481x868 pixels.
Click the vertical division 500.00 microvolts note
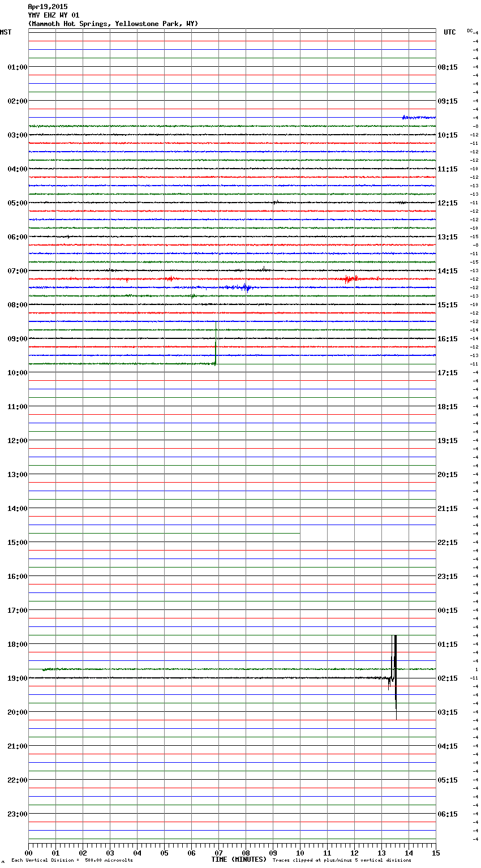[72, 861]
